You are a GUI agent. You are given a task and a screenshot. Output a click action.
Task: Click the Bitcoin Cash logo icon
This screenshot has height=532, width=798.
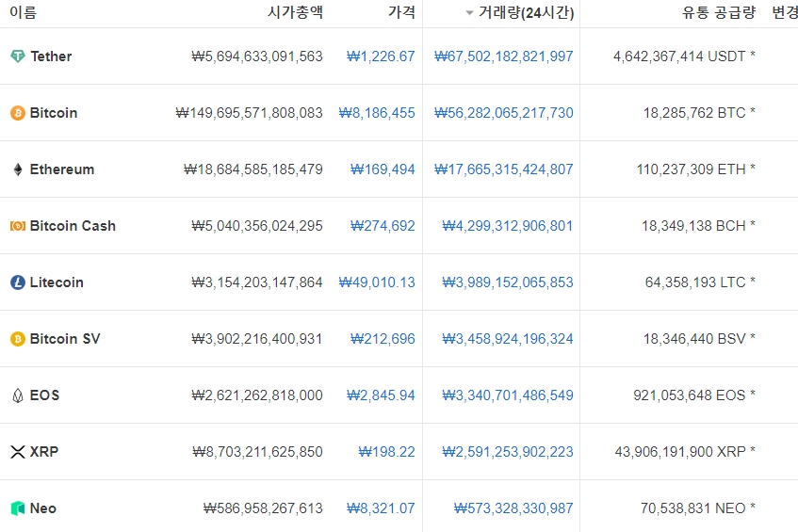tap(18, 226)
